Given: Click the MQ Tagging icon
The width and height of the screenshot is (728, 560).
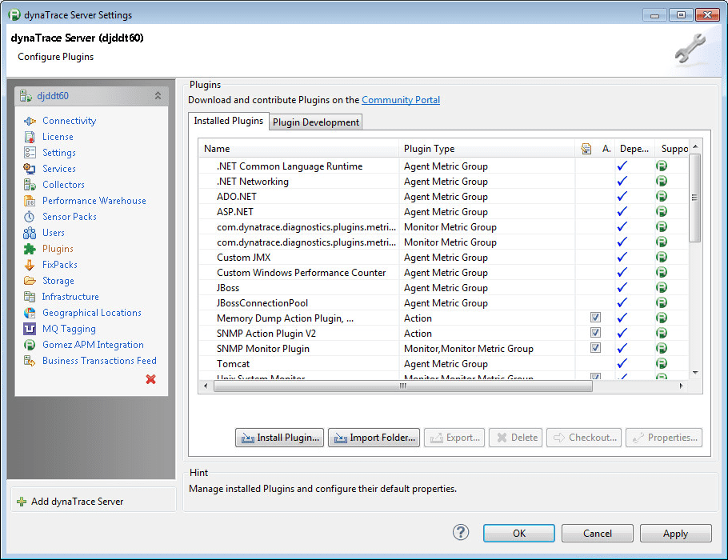Looking at the screenshot, I should (30, 329).
